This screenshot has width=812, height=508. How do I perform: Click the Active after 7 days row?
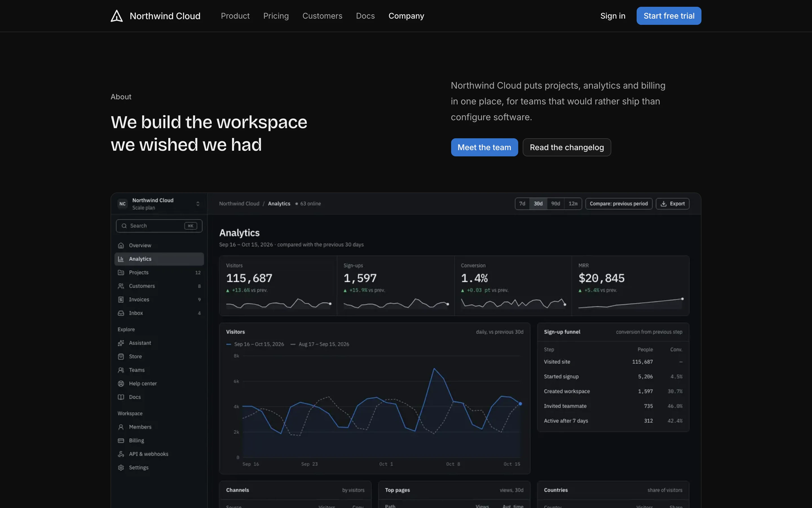tap(613, 421)
